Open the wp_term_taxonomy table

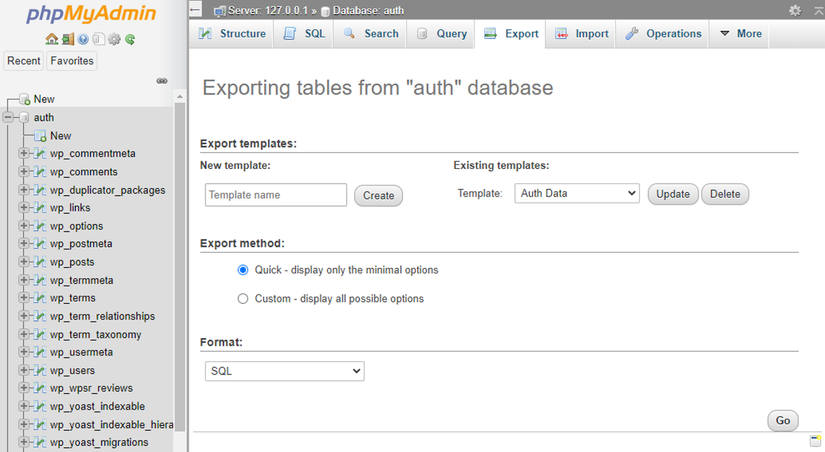[x=96, y=335]
